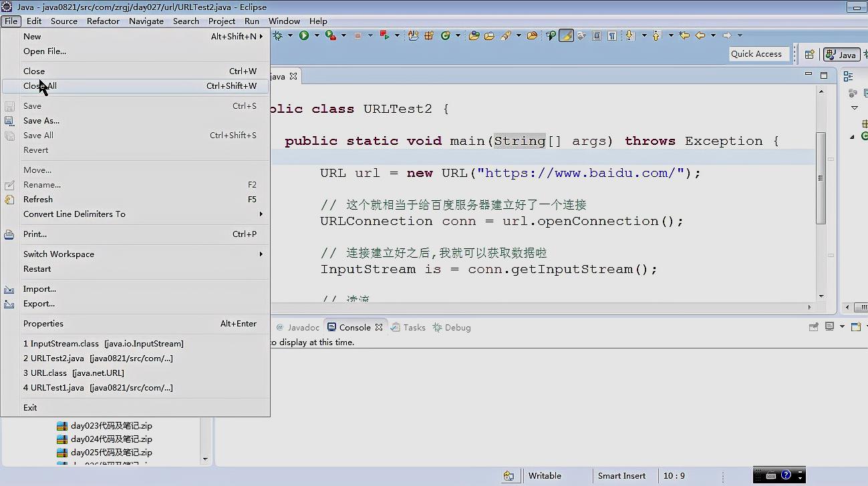
Task: Click Last Edit Location icon
Action: point(685,35)
